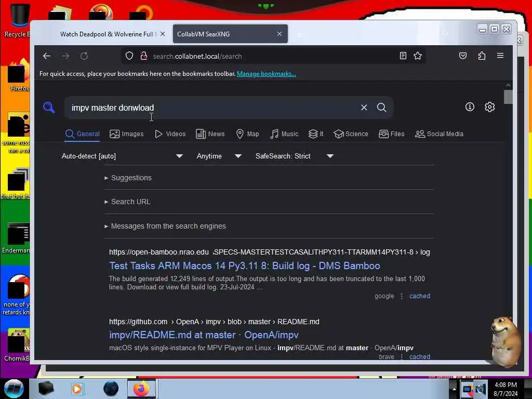Open impv/README.md at master result
Image resolution: width=532 pixels, height=399 pixels.
[204, 335]
